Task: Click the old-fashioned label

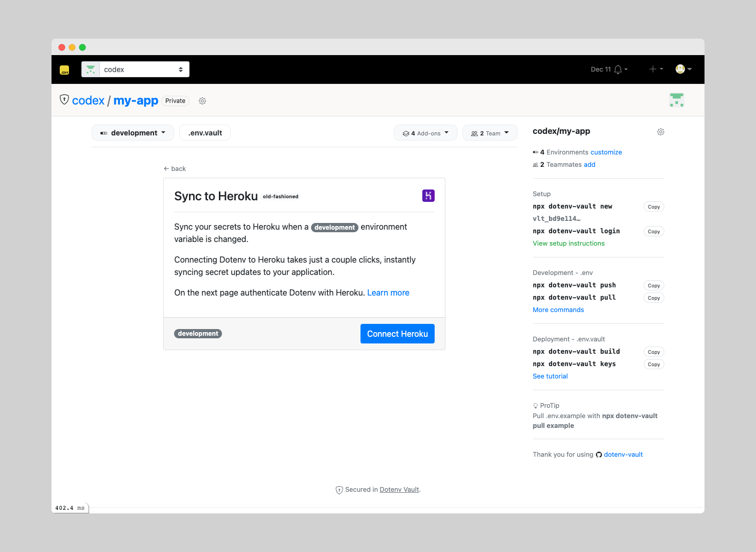Action: point(281,197)
